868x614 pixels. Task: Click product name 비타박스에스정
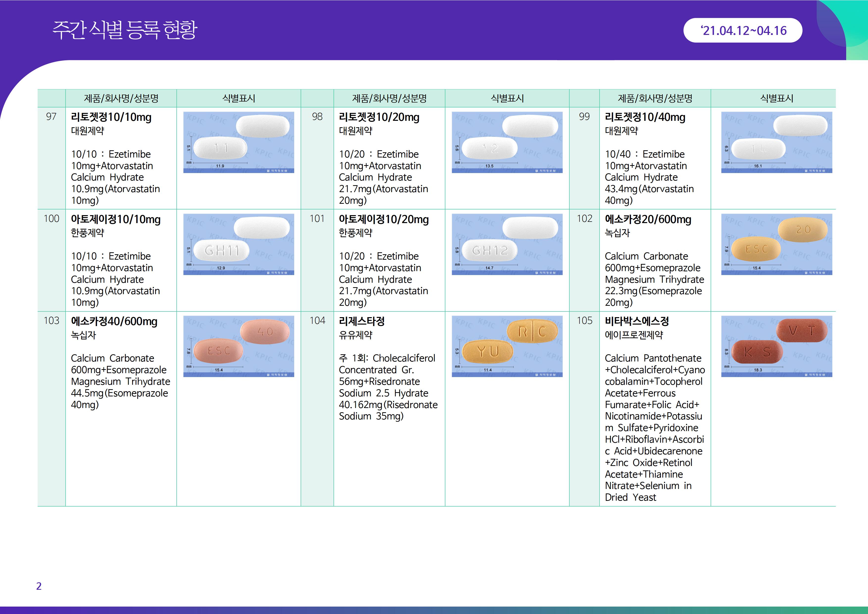[x=637, y=322]
